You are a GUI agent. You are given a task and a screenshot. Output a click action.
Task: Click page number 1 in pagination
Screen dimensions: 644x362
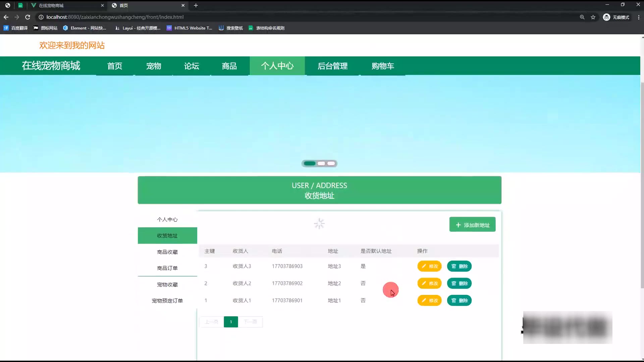point(231,322)
